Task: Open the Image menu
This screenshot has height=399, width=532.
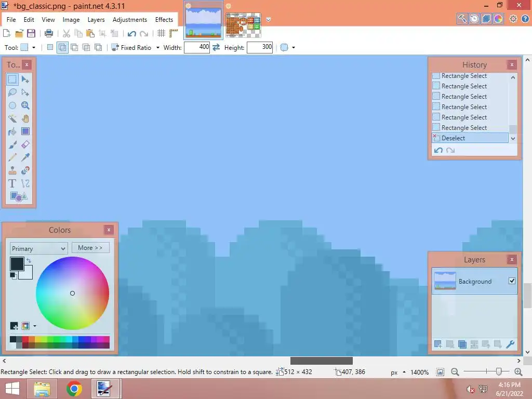Action: (71, 20)
